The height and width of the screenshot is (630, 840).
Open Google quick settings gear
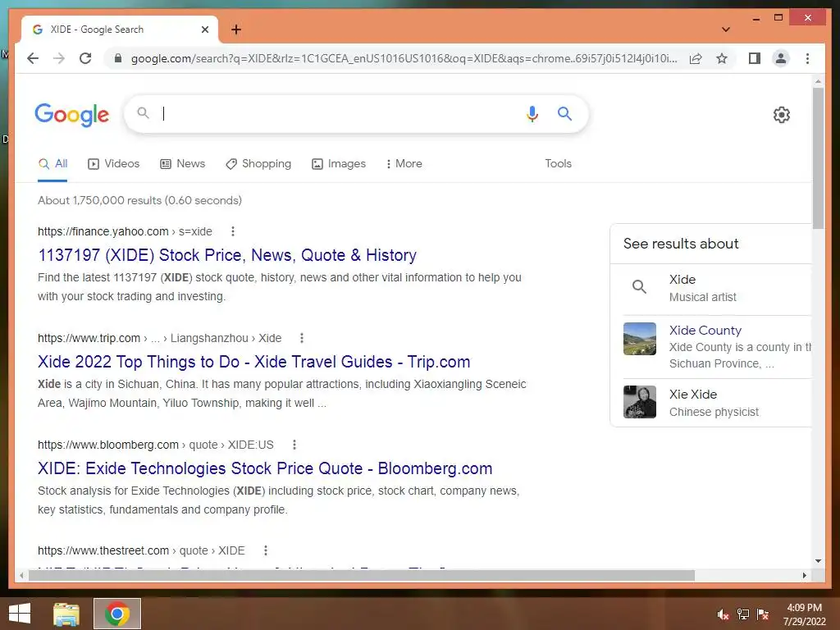click(782, 115)
